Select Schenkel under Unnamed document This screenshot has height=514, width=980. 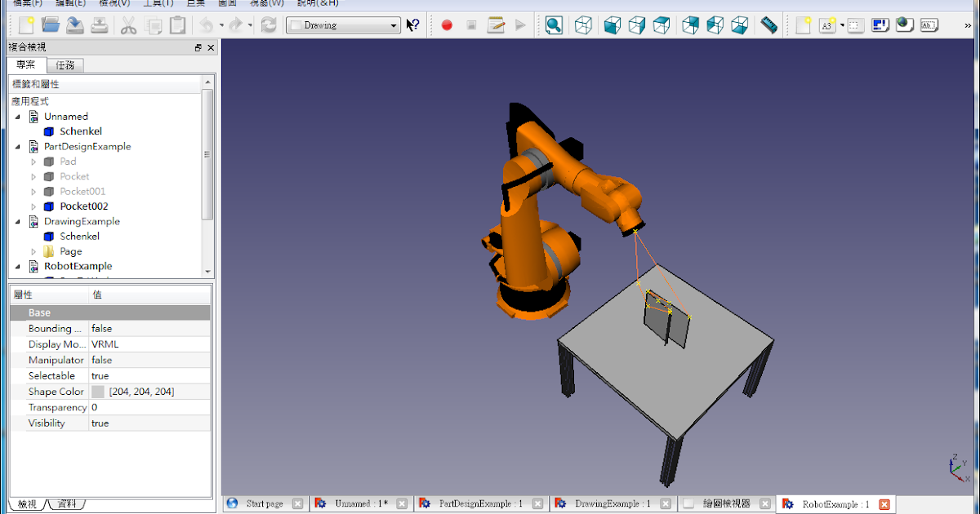pyautogui.click(x=80, y=131)
